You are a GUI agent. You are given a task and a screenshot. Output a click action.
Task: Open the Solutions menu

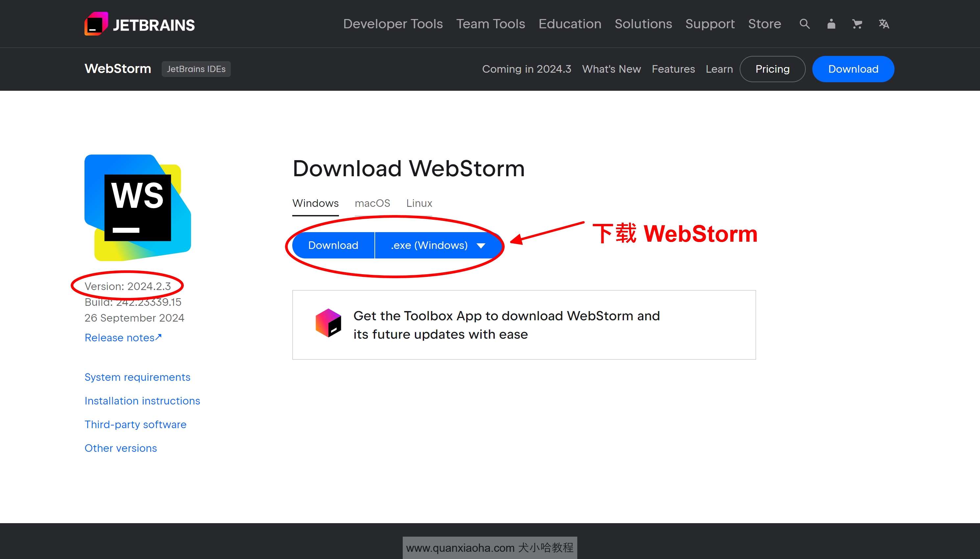(x=643, y=24)
